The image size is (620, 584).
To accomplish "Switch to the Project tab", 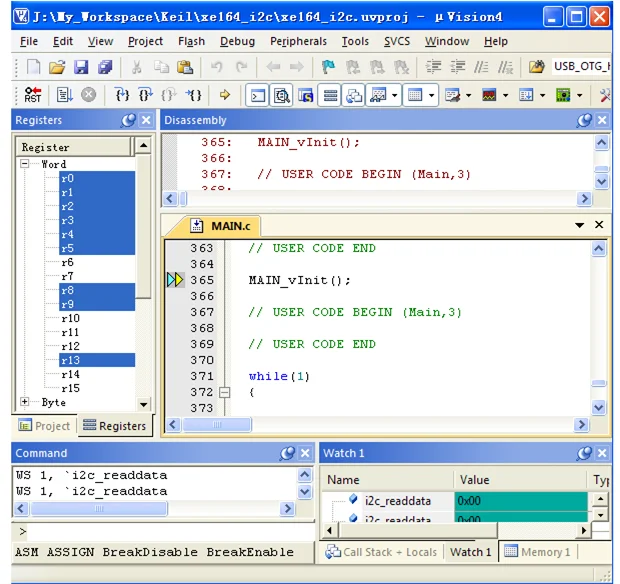I will tap(44, 426).
